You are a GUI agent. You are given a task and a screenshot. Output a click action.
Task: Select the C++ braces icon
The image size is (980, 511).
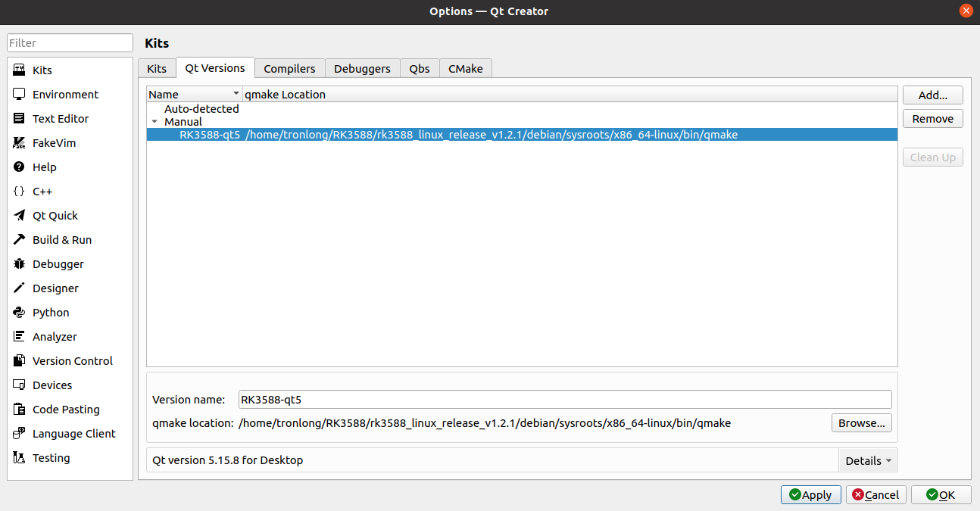[19, 191]
